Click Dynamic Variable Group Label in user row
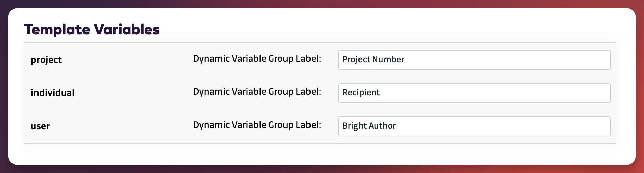Image resolution: width=644 pixels, height=173 pixels. pyautogui.click(x=257, y=125)
